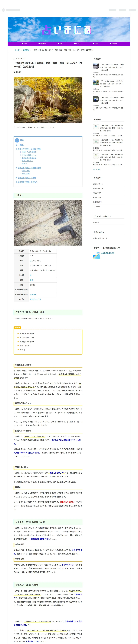Click chevron next to 女性の特徴 in contents
This screenshot has height=644, width=138.
[21, 171]
